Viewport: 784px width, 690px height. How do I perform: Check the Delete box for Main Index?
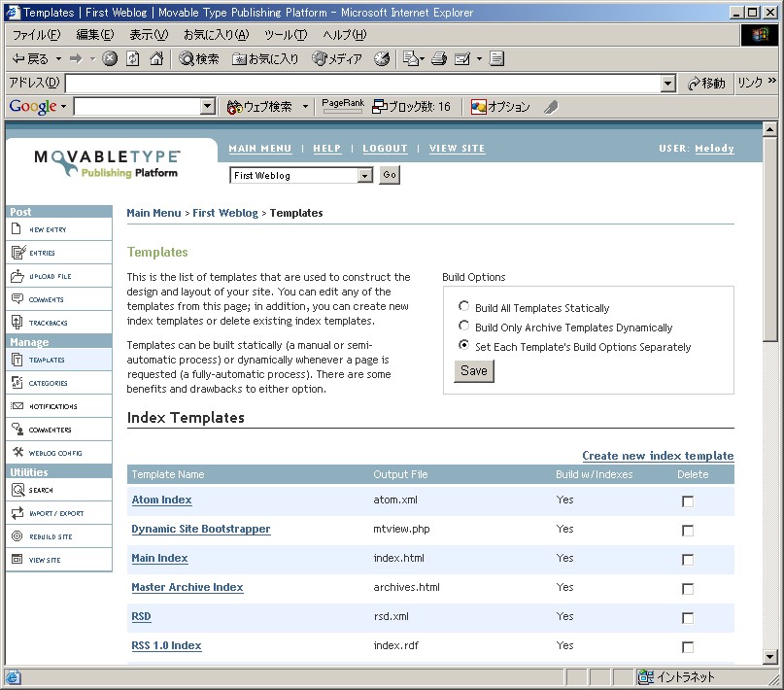click(688, 560)
